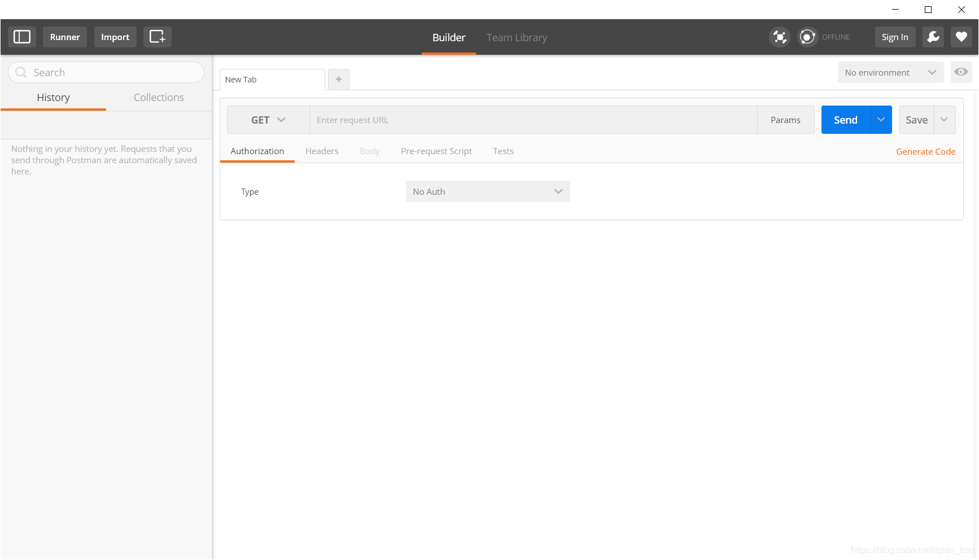
Task: Click the Enter request URL field
Action: [x=533, y=120]
